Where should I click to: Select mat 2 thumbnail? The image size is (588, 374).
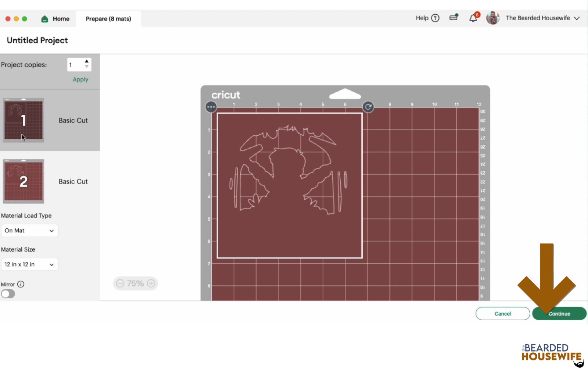pyautogui.click(x=24, y=181)
